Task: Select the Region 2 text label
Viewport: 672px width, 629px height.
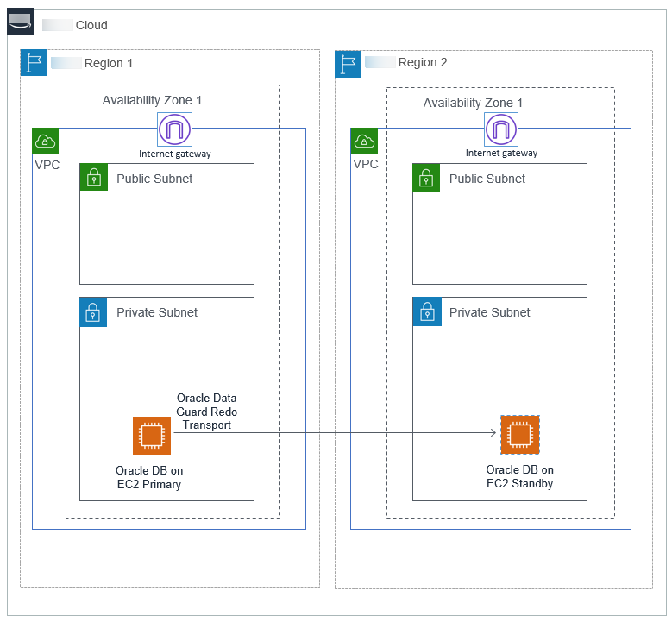Action: tap(423, 63)
